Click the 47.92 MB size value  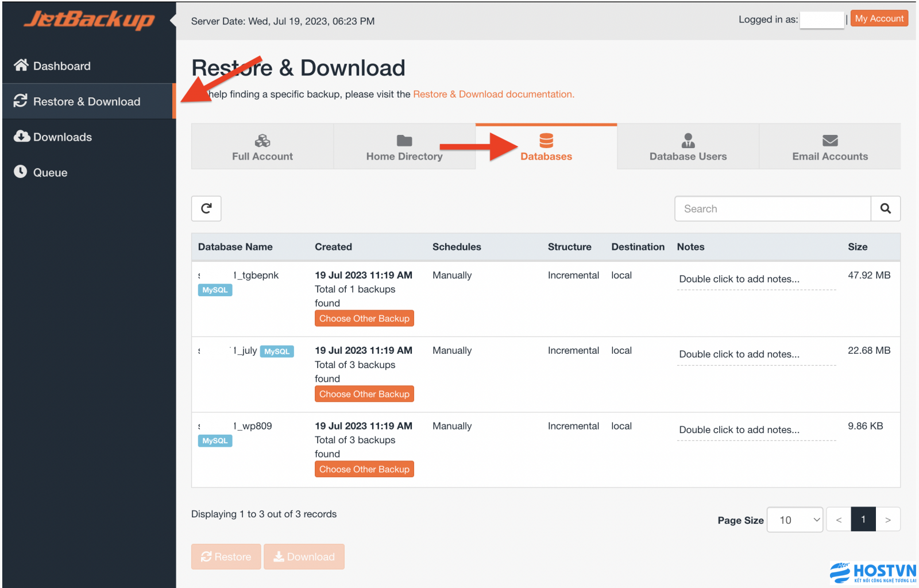(869, 275)
